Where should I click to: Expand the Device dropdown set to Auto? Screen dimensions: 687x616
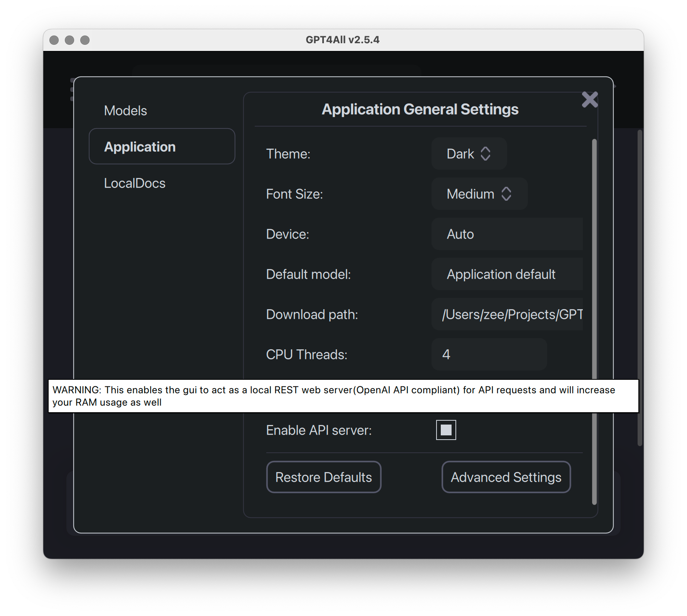coord(507,234)
